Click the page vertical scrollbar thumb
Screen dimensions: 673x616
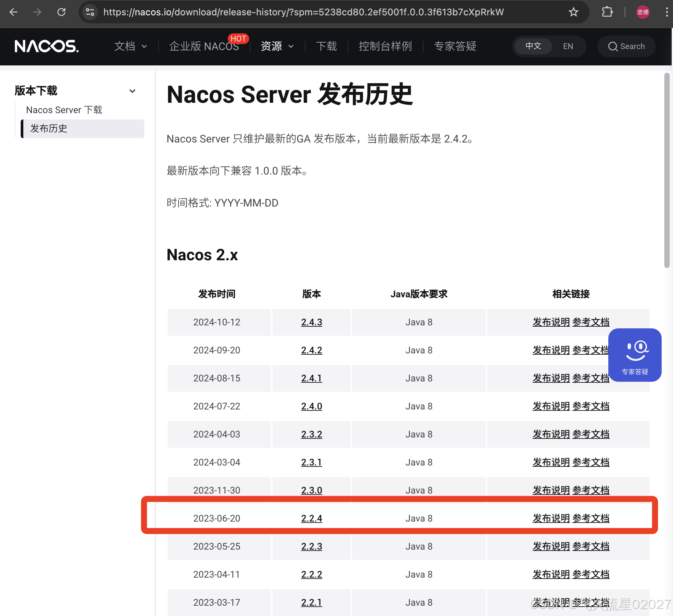tap(667, 171)
